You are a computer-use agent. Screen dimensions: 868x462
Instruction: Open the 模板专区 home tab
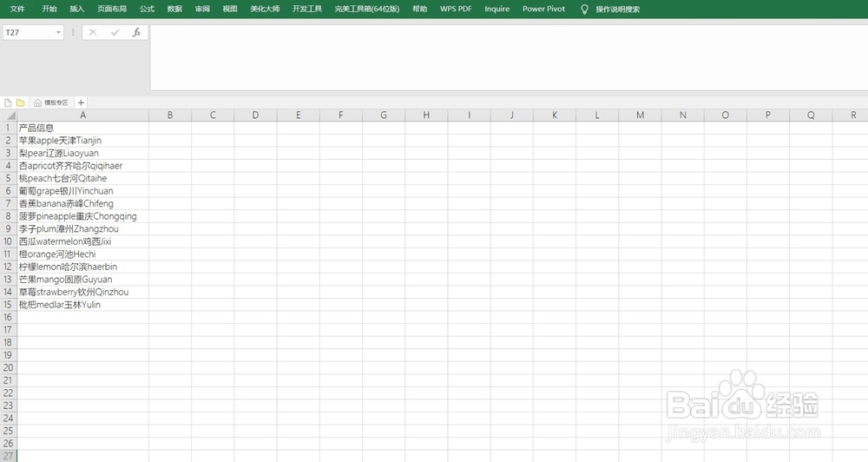click(x=51, y=102)
